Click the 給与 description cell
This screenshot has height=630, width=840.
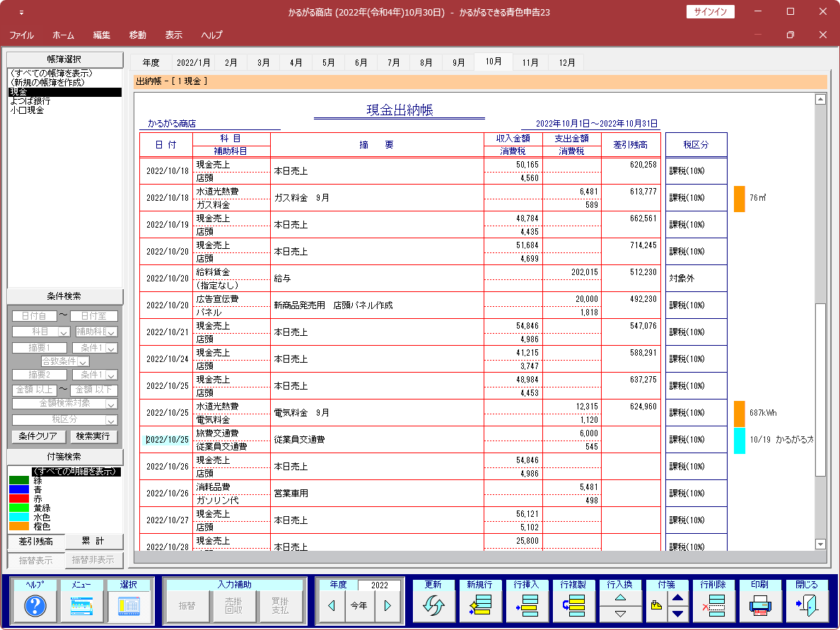(377, 279)
